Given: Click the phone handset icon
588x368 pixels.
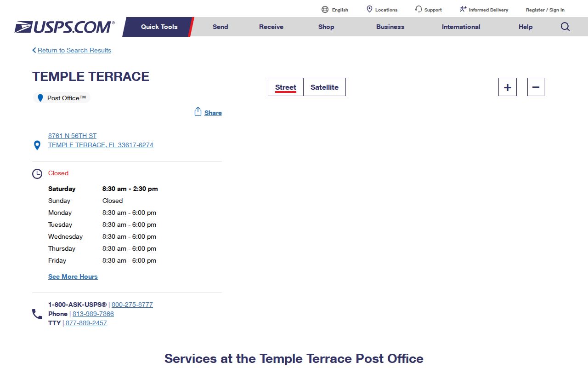Looking at the screenshot, I should 37,314.
